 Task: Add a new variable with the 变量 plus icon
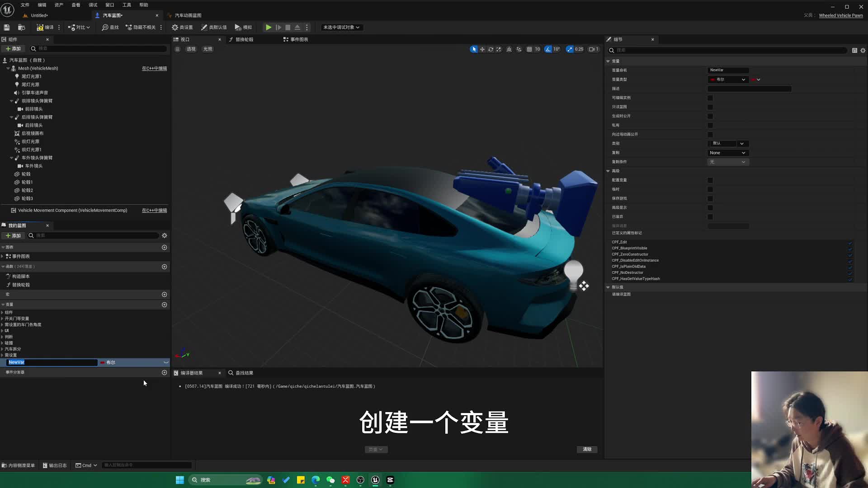click(x=165, y=305)
